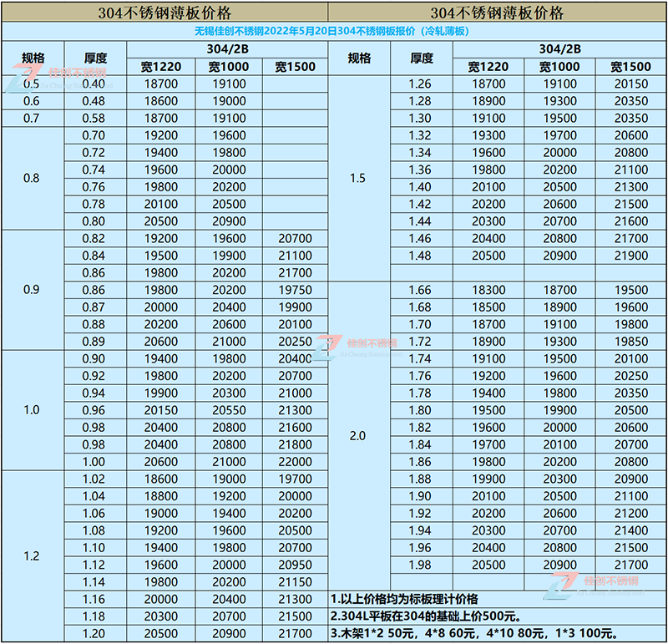Viewport: 668px width, 644px height.
Task: Select the 0.8 spec group cell
Action: [x=32, y=178]
